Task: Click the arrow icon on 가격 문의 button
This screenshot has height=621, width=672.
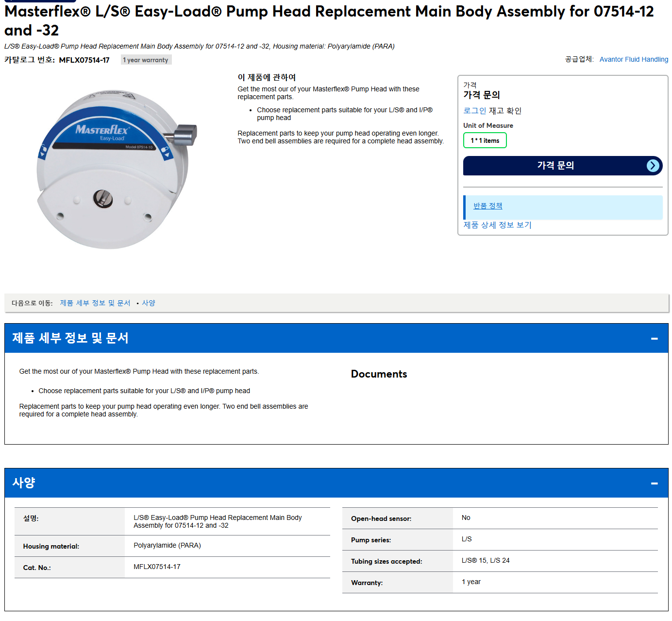Action: pyautogui.click(x=653, y=166)
